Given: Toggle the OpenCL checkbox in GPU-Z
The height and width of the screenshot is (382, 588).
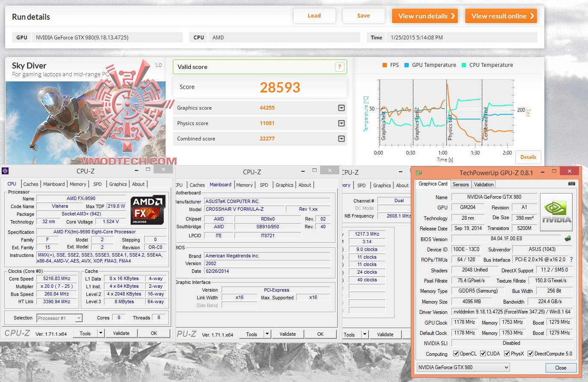Looking at the screenshot, I should pos(456,354).
